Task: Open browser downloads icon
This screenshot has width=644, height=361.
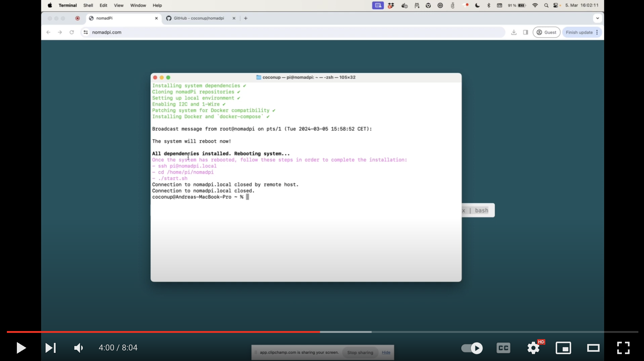Action: pyautogui.click(x=514, y=32)
